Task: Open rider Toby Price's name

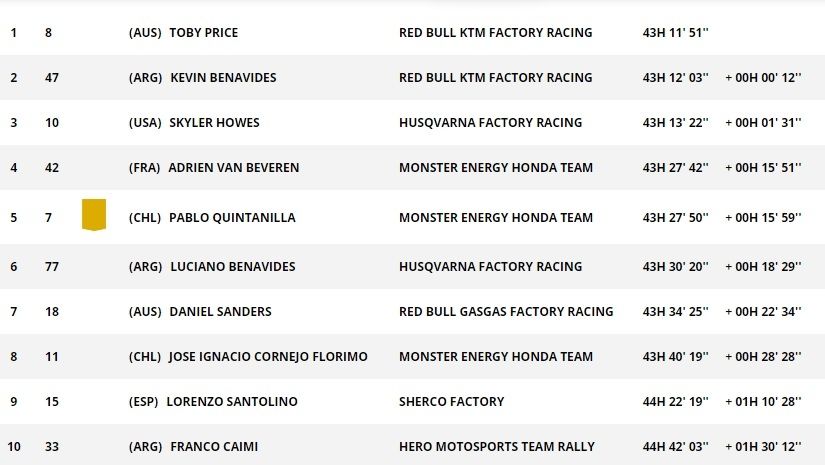Action: tap(204, 33)
